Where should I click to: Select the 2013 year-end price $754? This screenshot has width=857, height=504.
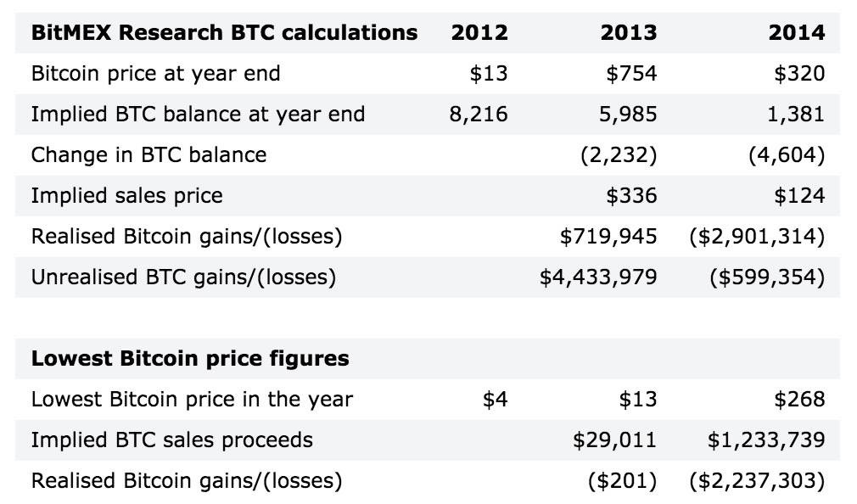pos(631,73)
